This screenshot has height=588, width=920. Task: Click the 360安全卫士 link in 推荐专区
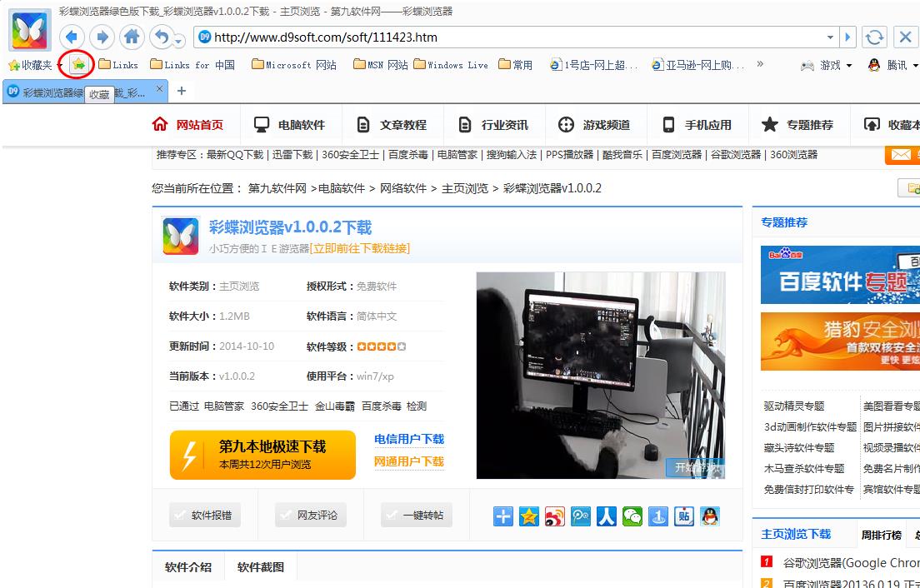click(350, 155)
